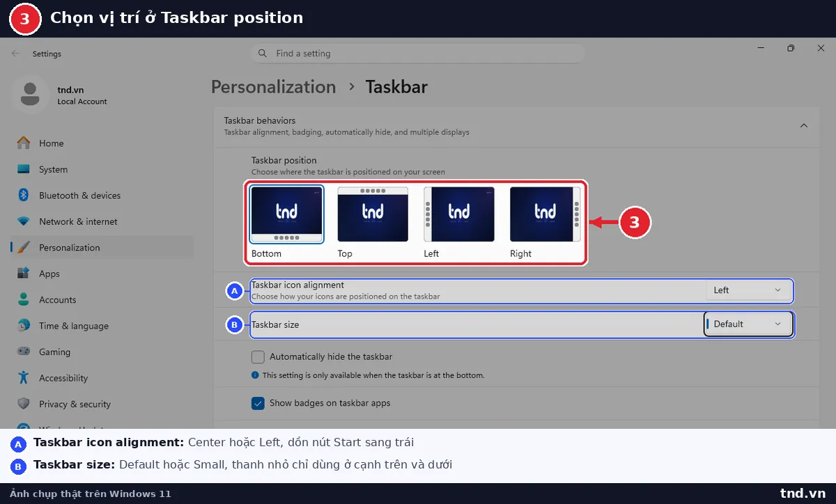Go to System settings

[102, 169]
